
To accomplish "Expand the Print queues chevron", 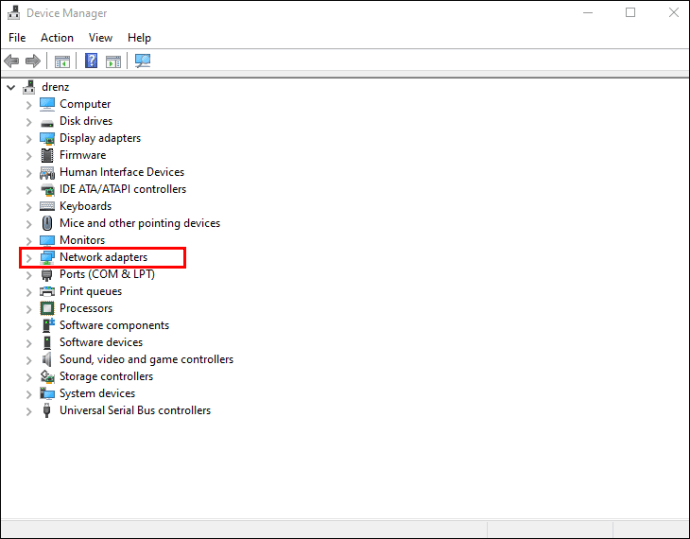I will (29, 292).
